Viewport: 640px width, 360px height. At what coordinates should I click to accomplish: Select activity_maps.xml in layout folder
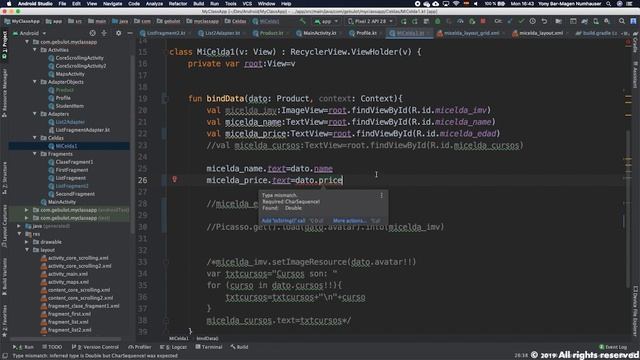(68, 282)
